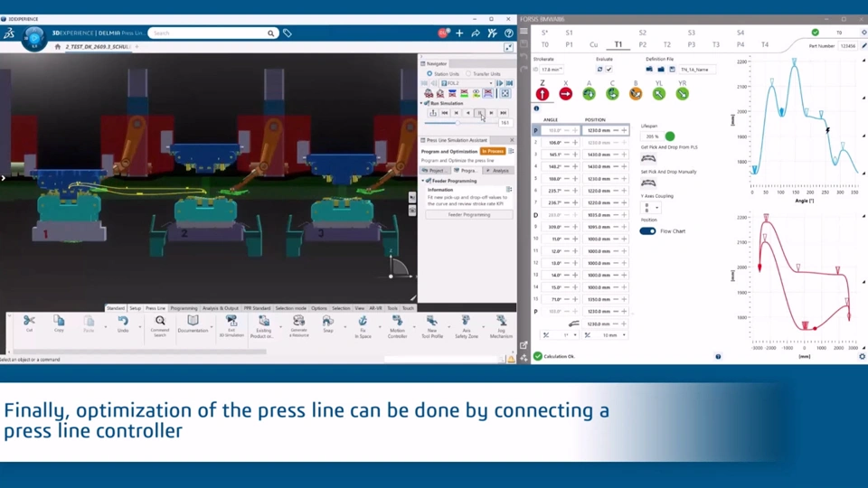Viewport: 868px width, 488px height.
Task: Switch to the Press Line toolbar tab
Action: (x=156, y=308)
